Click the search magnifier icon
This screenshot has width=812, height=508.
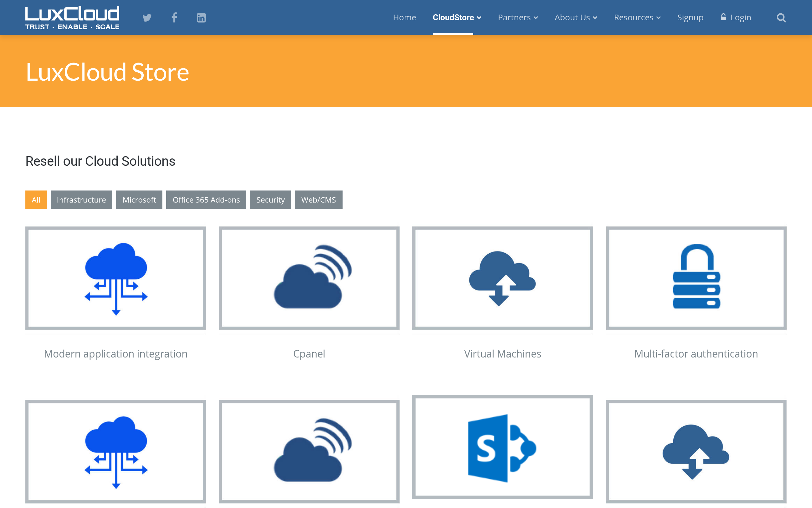[781, 17]
